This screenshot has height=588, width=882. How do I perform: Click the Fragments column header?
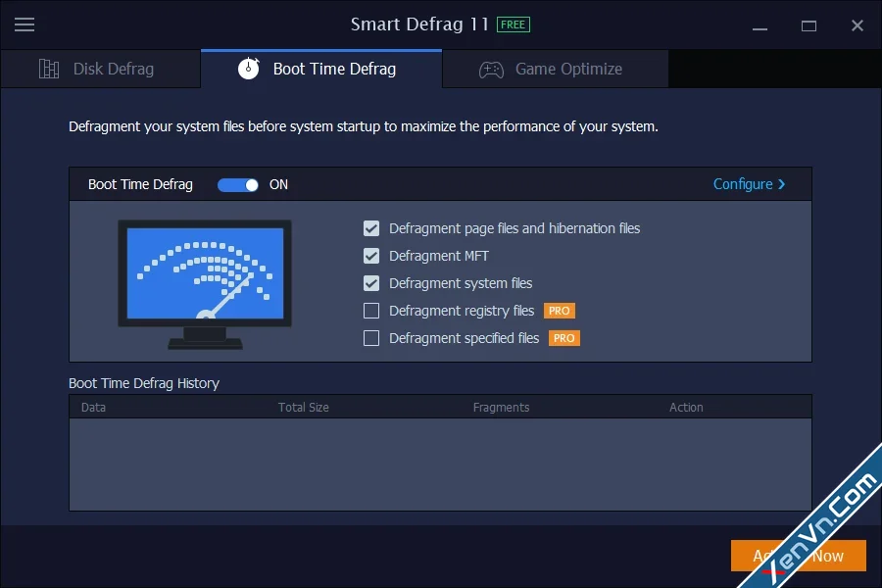coord(501,408)
